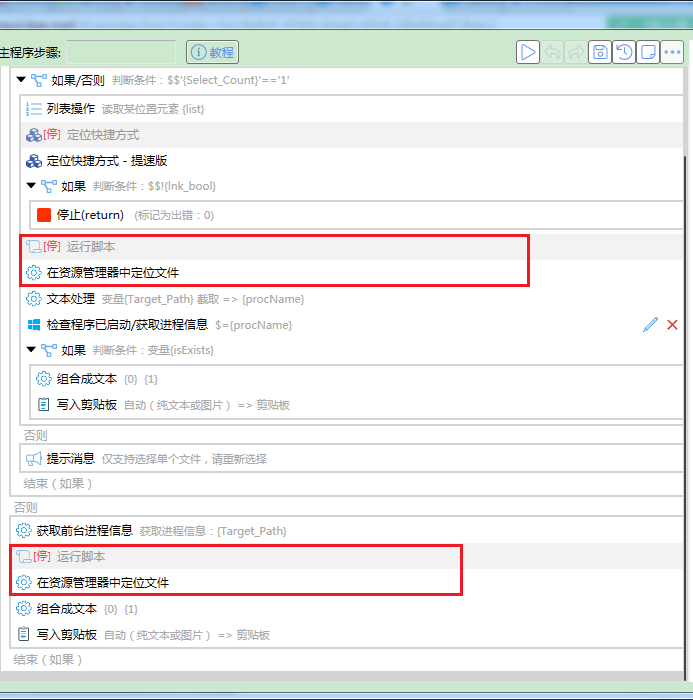Click the redo arrow in toolbar
Image resolution: width=693 pixels, height=700 pixels.
coord(576,52)
